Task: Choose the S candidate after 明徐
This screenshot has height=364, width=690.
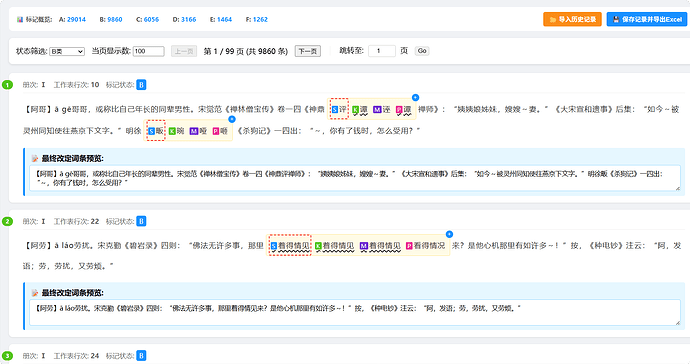Action: coord(156,131)
